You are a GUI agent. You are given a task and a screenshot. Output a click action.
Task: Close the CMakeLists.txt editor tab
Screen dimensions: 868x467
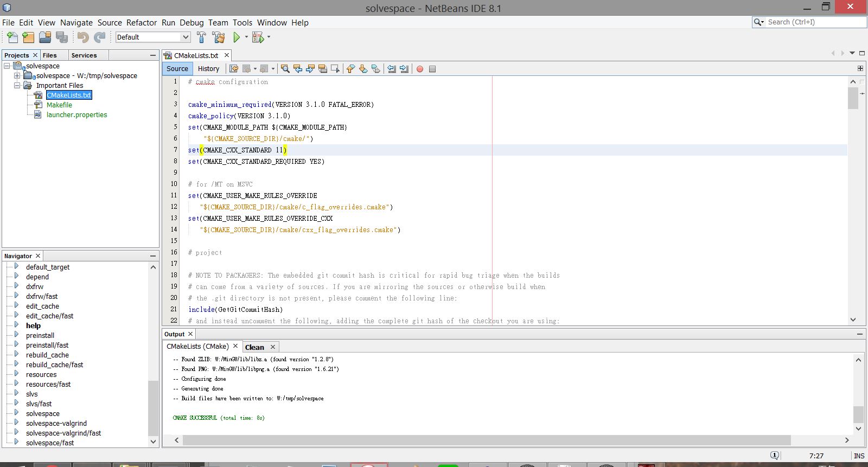[227, 55]
